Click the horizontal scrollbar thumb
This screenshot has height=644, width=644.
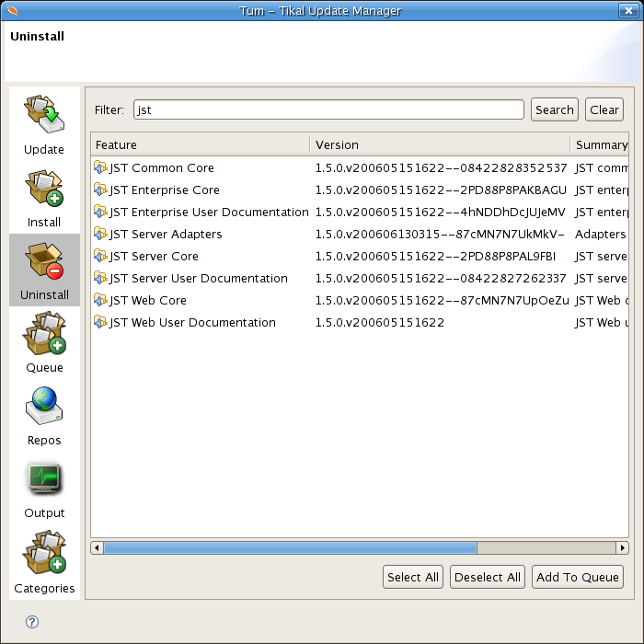tap(290, 547)
